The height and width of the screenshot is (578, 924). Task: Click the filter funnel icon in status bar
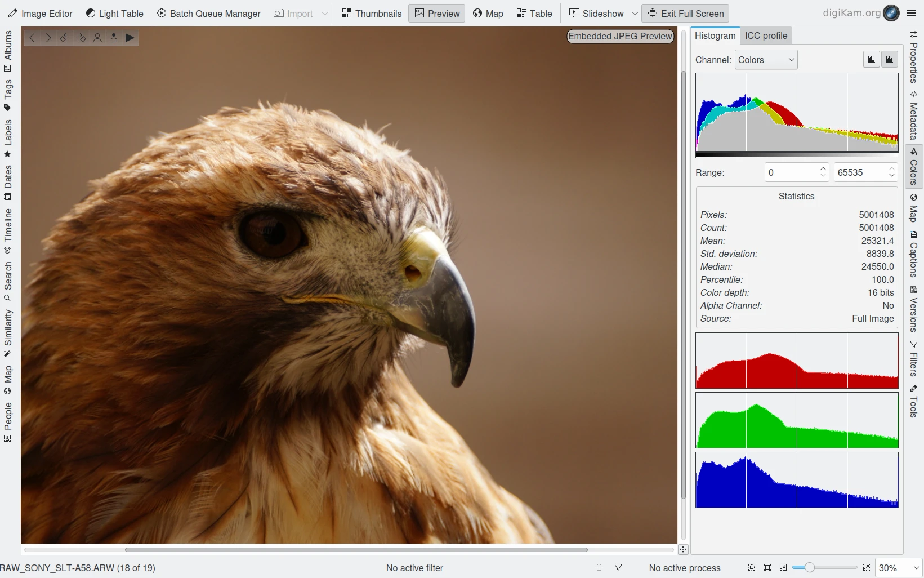pyautogui.click(x=618, y=568)
